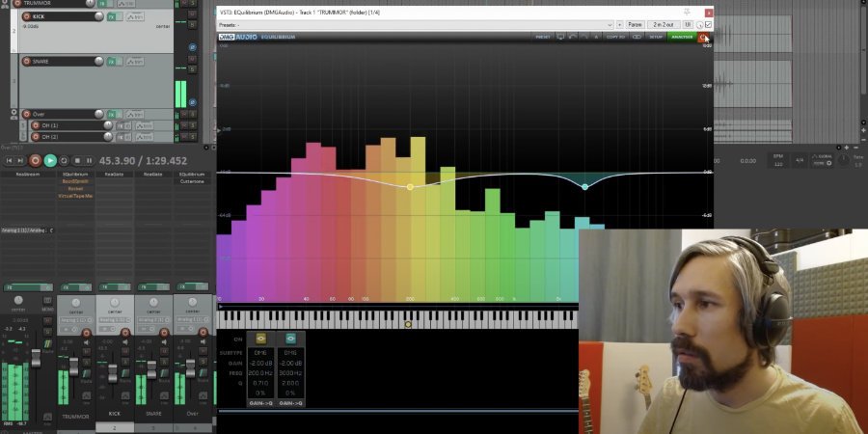Click the 200.0 Hz frequency field
Viewport: 868px width, 434px height.
[261, 373]
